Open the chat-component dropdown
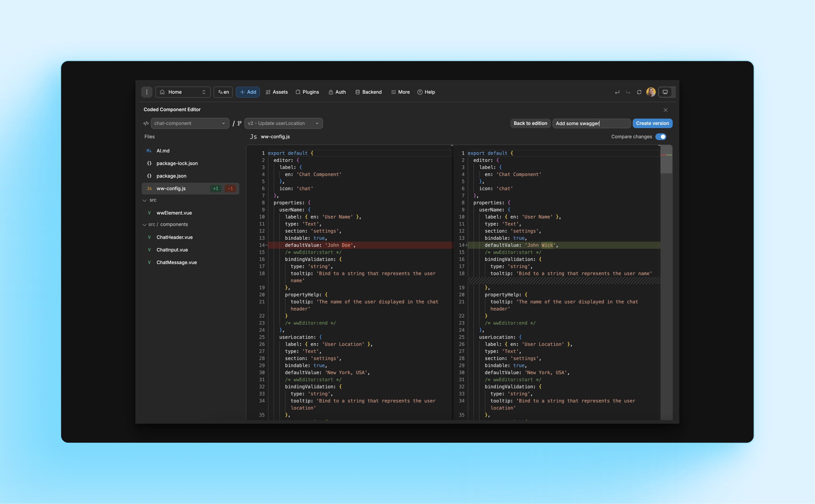This screenshot has width=815, height=504. point(190,123)
